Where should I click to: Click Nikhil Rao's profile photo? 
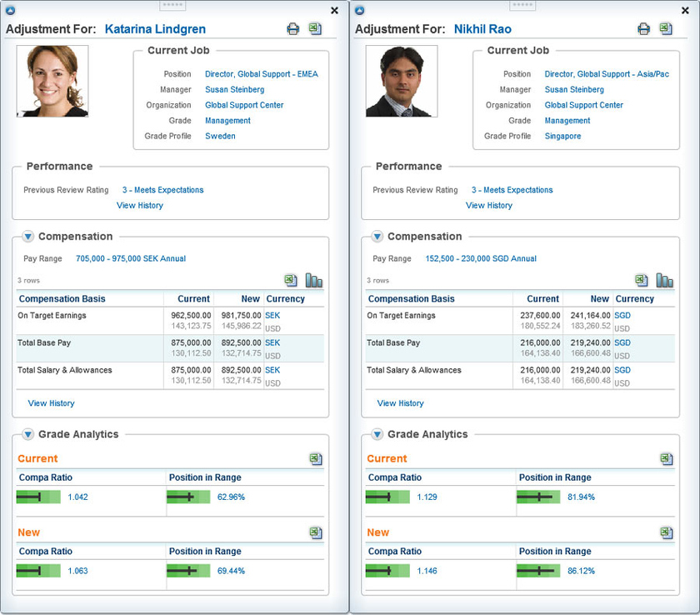(x=402, y=81)
